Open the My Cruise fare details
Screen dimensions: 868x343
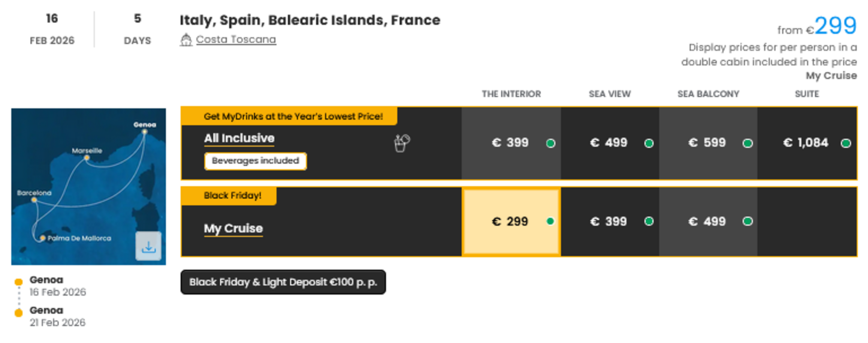tap(233, 229)
